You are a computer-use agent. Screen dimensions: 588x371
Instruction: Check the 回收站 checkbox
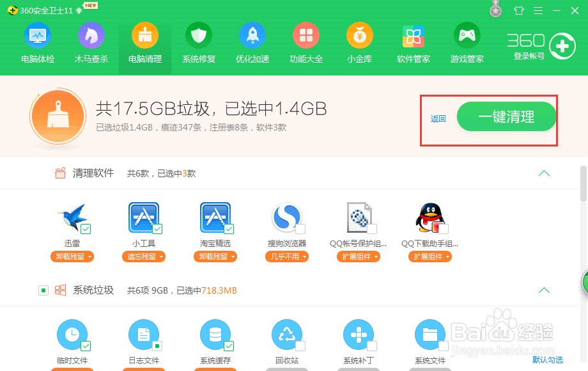click(301, 346)
